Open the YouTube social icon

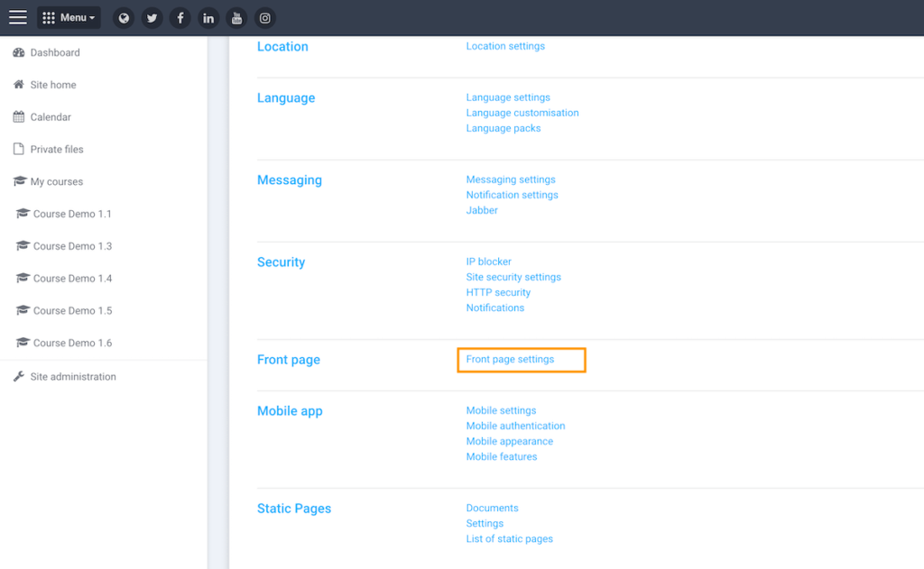point(236,18)
